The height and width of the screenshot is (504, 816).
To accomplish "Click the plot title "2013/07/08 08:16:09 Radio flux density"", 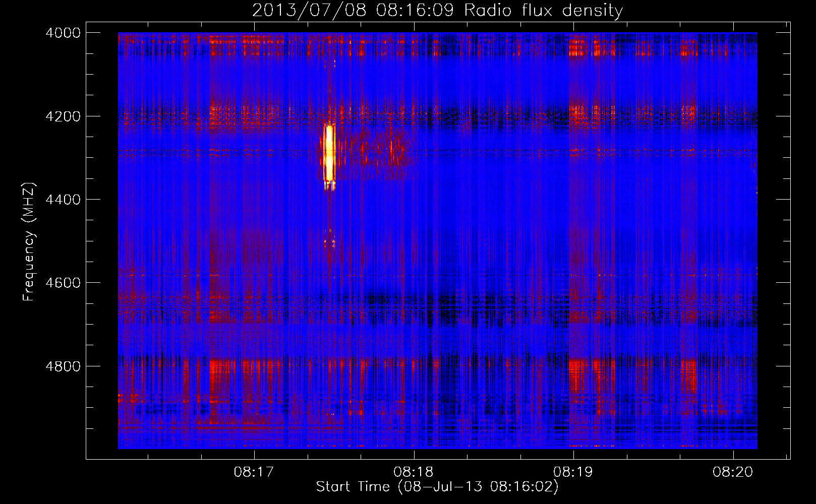I will click(438, 10).
